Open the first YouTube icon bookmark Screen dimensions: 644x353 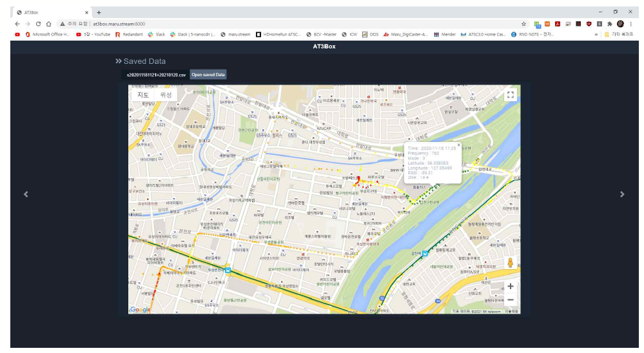[x=17, y=34]
